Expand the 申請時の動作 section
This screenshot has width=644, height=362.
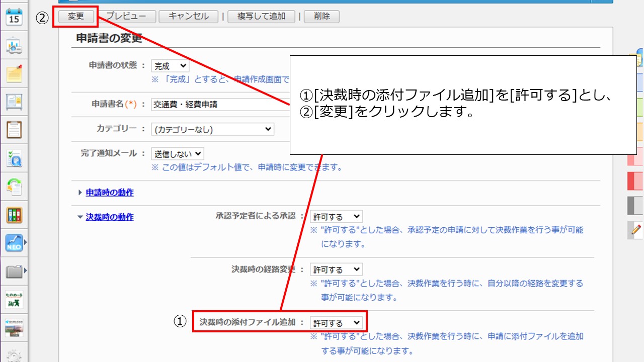click(109, 193)
